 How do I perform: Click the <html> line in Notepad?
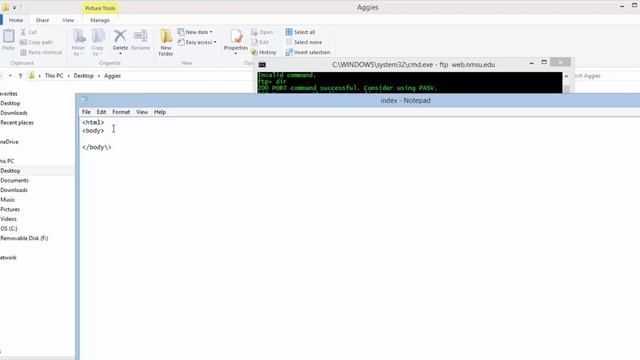click(x=93, y=122)
